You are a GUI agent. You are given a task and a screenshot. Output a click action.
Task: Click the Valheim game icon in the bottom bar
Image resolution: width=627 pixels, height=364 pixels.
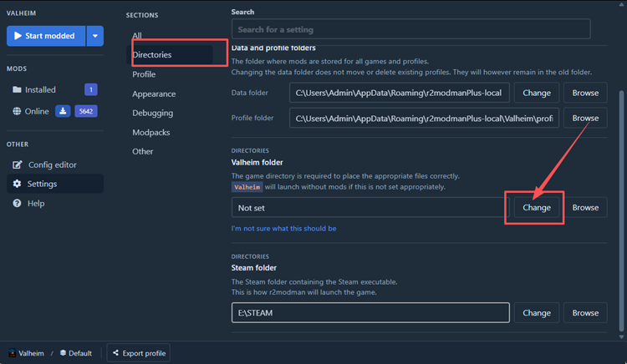coord(13,353)
